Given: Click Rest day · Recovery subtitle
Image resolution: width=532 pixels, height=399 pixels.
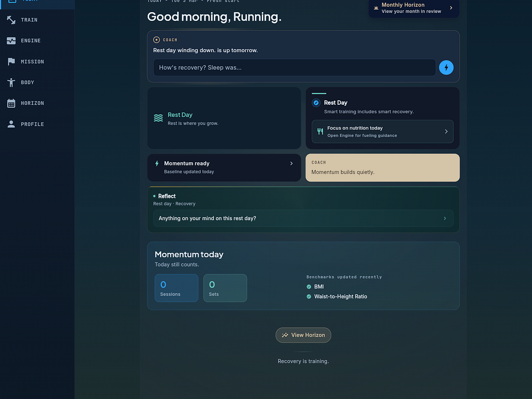Looking at the screenshot, I should (x=174, y=204).
